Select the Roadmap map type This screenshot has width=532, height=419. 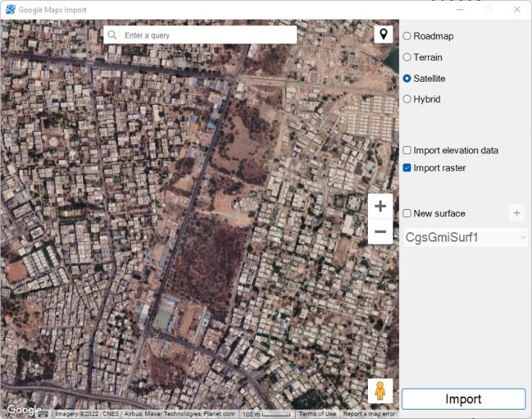coord(407,36)
